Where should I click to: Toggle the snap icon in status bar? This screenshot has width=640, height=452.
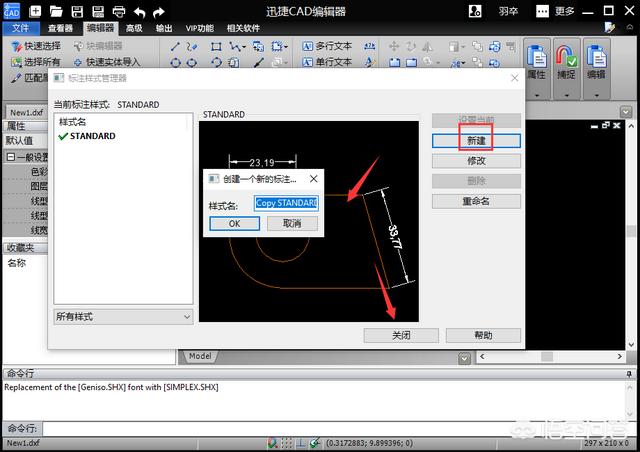click(272, 443)
